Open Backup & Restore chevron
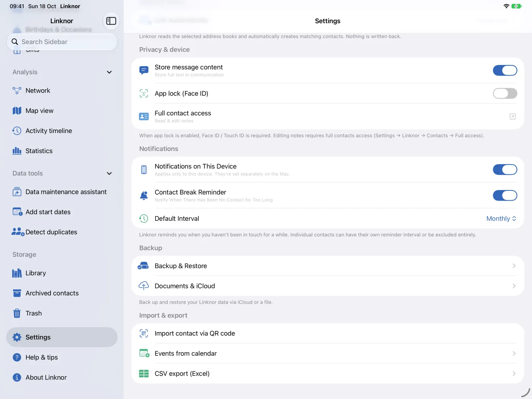The image size is (532, 399). pyautogui.click(x=514, y=266)
